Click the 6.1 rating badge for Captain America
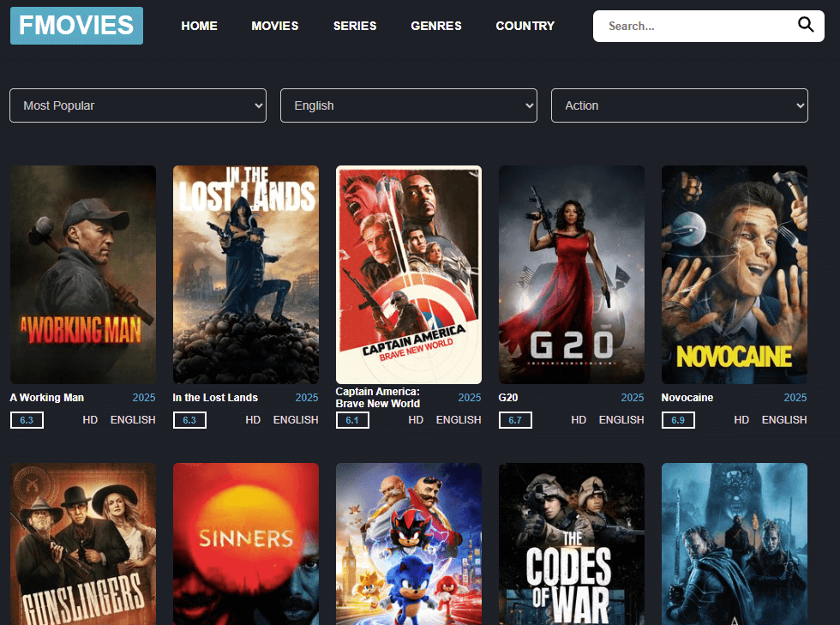Viewport: 840px width, 625px height. 352,420
